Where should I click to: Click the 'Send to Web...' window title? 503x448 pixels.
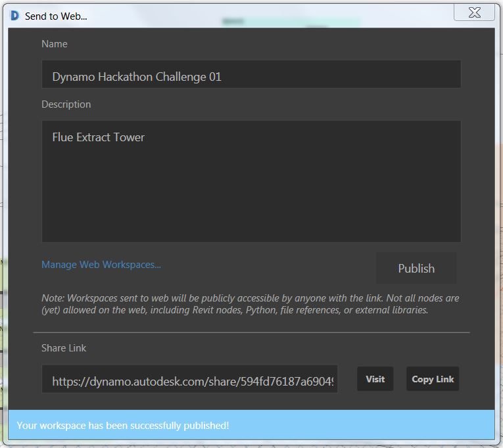pyautogui.click(x=56, y=16)
